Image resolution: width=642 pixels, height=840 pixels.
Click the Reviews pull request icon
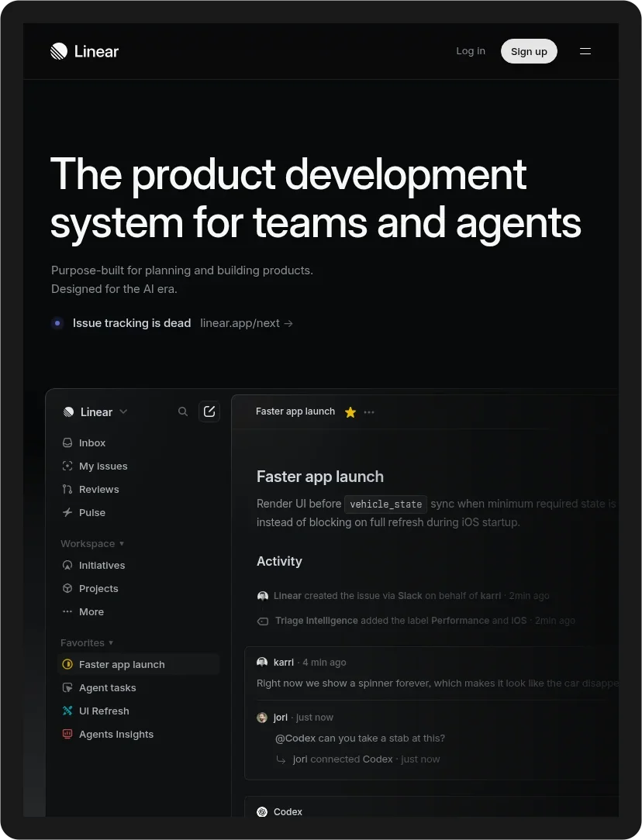pyautogui.click(x=67, y=489)
